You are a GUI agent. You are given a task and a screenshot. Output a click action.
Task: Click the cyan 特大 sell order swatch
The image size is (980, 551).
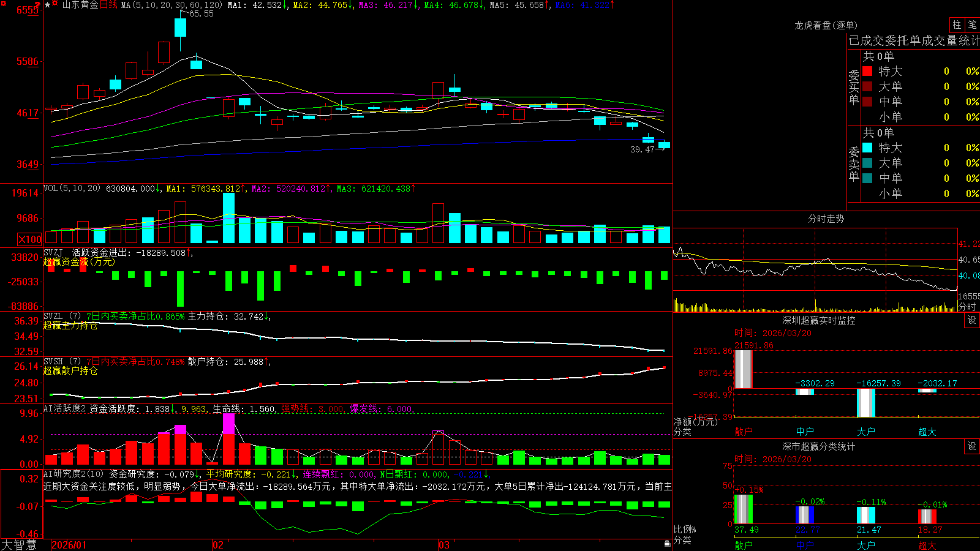[867, 148]
